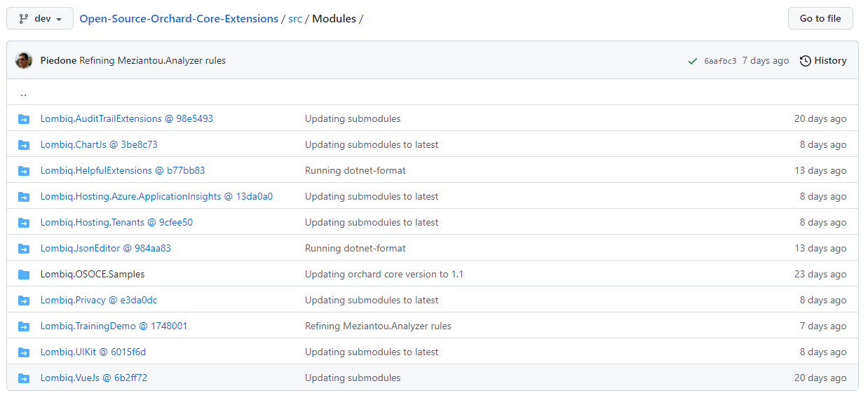868x400 pixels.
Task: Click submodule folder icon for Lombiq.ChartJs
Action: click(24, 145)
